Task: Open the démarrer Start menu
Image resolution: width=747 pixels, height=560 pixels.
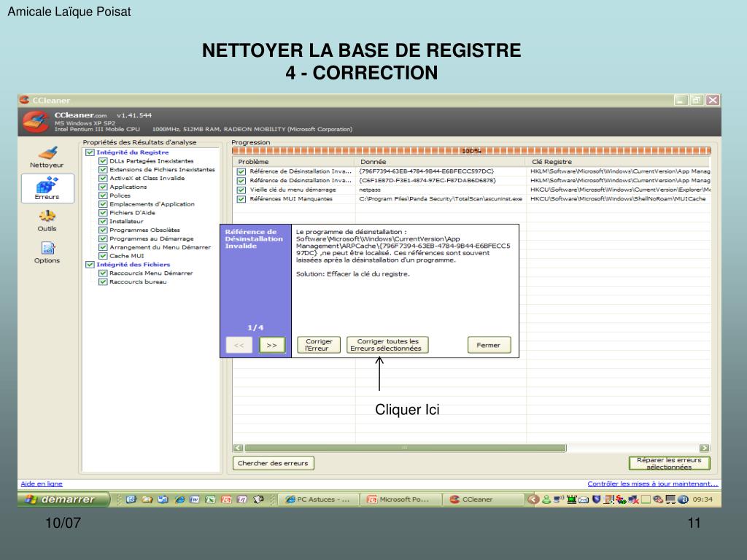Action: tap(63, 499)
